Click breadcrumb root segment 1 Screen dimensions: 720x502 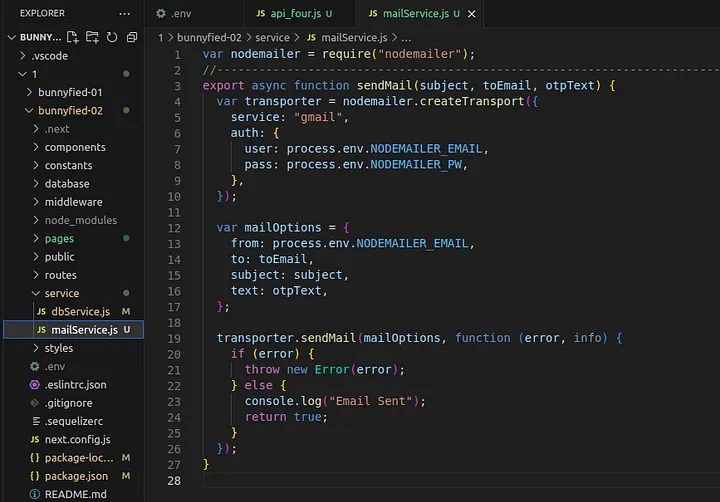pyautogui.click(x=161, y=38)
